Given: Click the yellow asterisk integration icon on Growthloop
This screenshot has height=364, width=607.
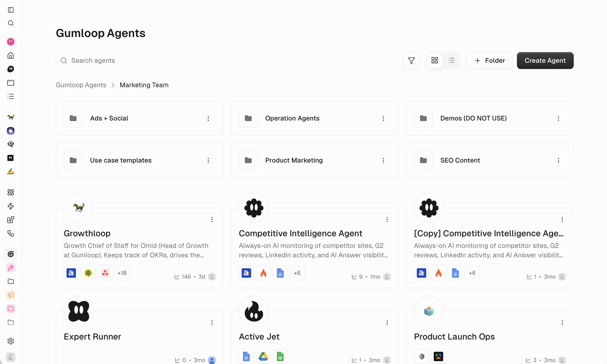Looking at the screenshot, I should coord(88,273).
